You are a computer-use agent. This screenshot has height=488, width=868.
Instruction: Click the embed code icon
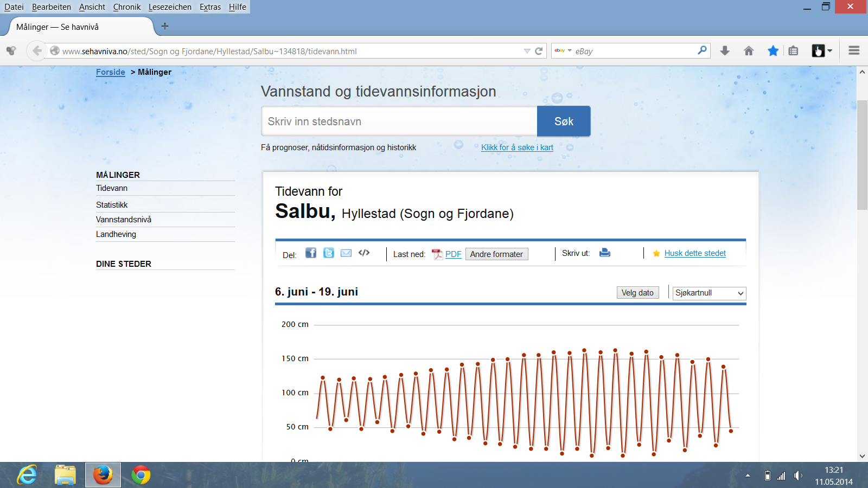[364, 253]
